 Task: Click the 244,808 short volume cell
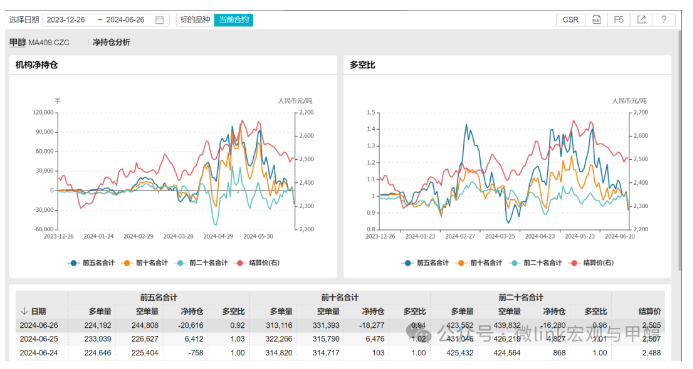click(145, 326)
